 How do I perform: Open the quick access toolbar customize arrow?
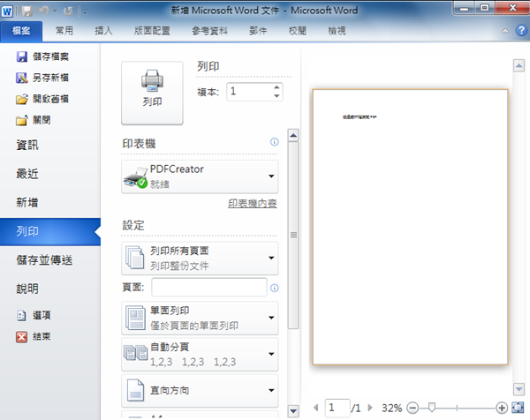tap(85, 12)
